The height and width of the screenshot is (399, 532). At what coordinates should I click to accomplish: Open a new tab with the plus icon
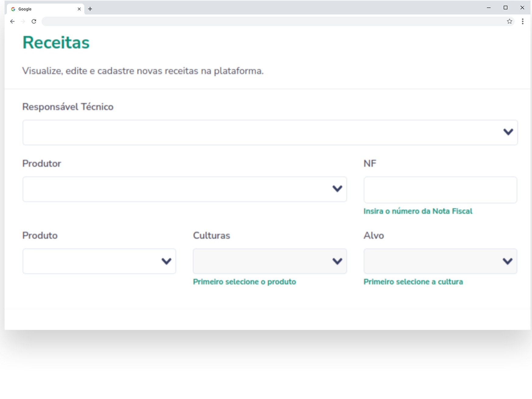tap(90, 9)
